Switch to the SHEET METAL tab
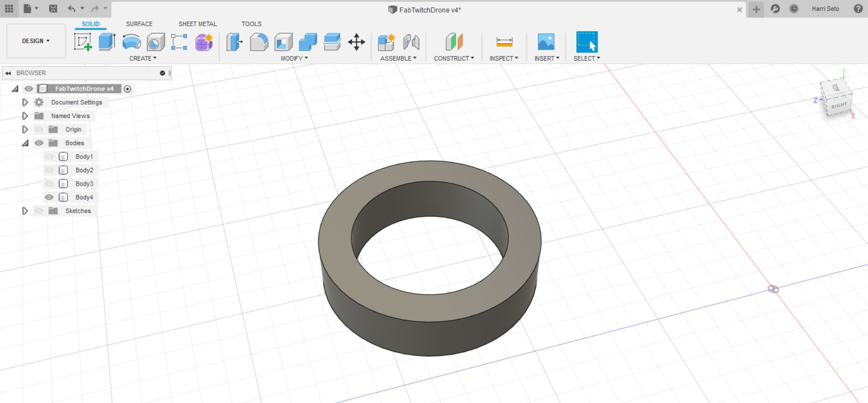This screenshot has height=403, width=868. 198,24
